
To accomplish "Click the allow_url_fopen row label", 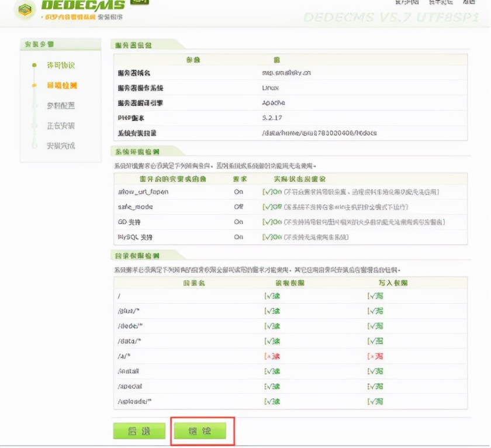I will (143, 192).
